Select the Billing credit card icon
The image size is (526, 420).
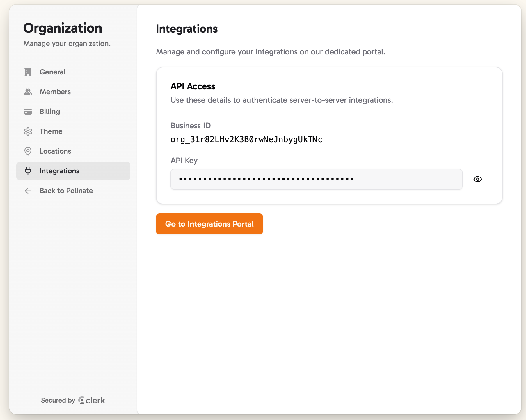[x=28, y=111]
